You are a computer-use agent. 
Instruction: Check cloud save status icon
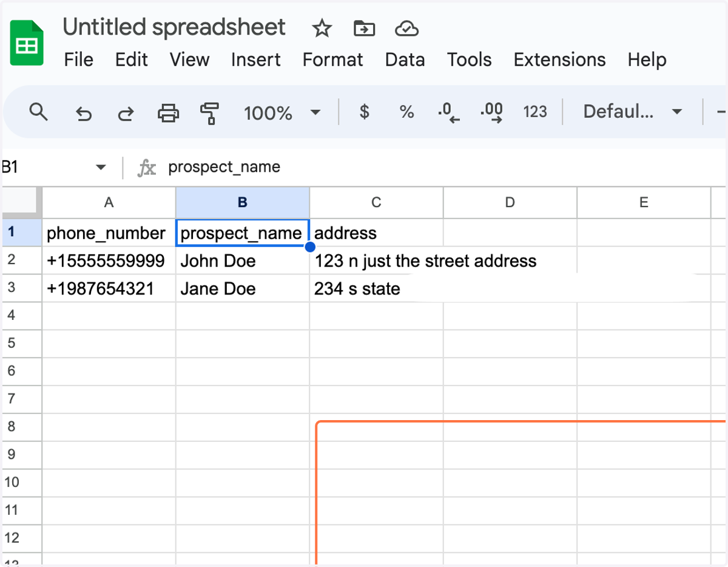(x=406, y=28)
